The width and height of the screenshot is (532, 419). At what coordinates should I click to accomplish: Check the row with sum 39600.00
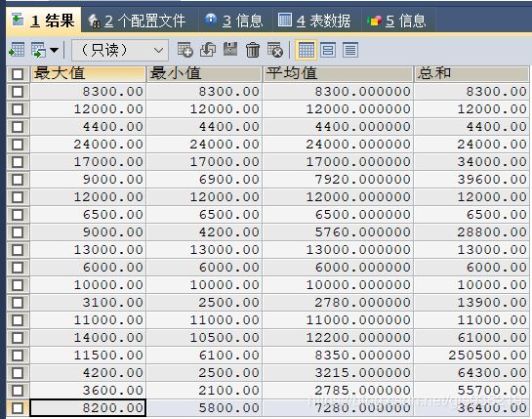(x=18, y=180)
